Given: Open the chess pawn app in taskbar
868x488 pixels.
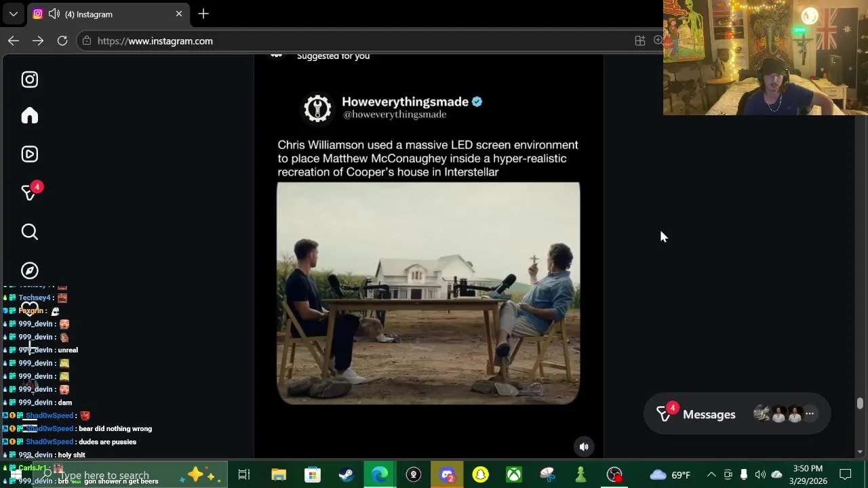Looking at the screenshot, I should coord(581,474).
